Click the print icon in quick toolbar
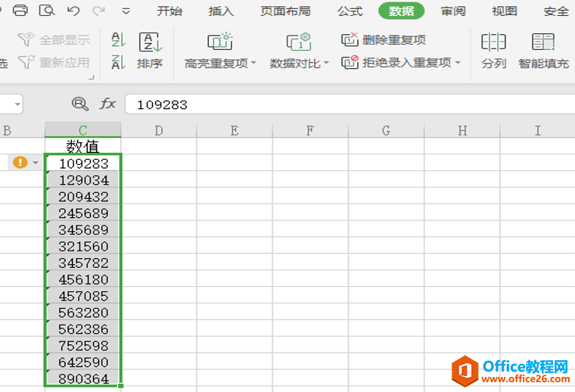 click(x=20, y=11)
